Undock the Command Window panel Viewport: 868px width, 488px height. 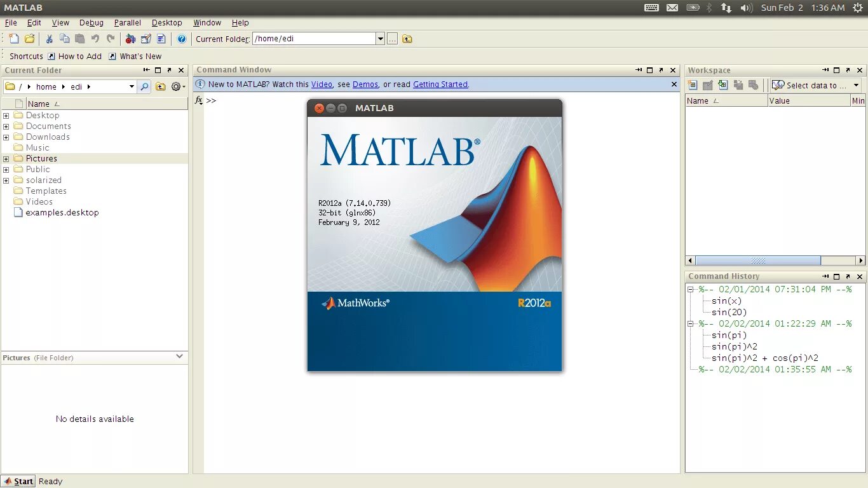click(661, 70)
